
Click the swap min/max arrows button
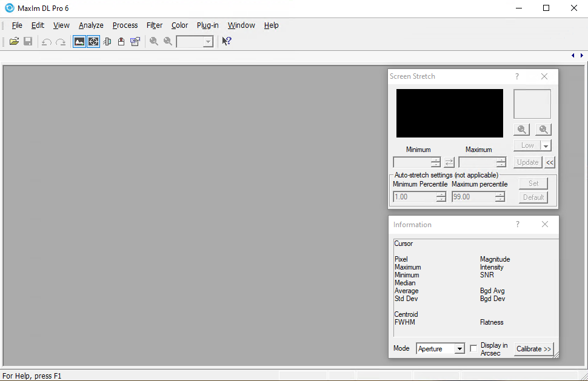pos(449,162)
